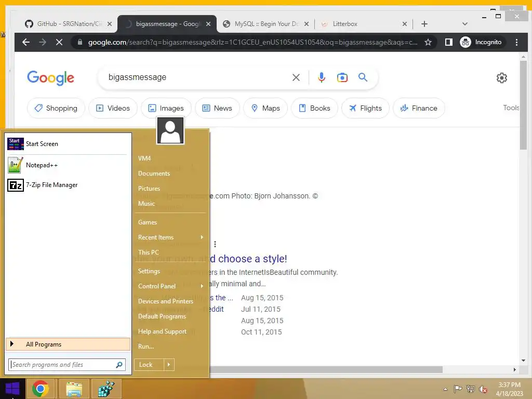The image size is (532, 399).
Task: Clear the Google search box text
Action: click(296, 78)
